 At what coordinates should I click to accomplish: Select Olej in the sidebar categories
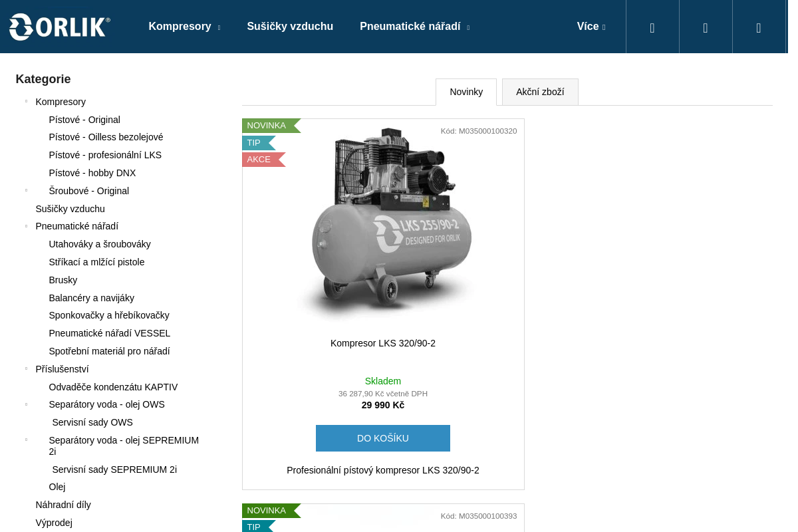57,487
